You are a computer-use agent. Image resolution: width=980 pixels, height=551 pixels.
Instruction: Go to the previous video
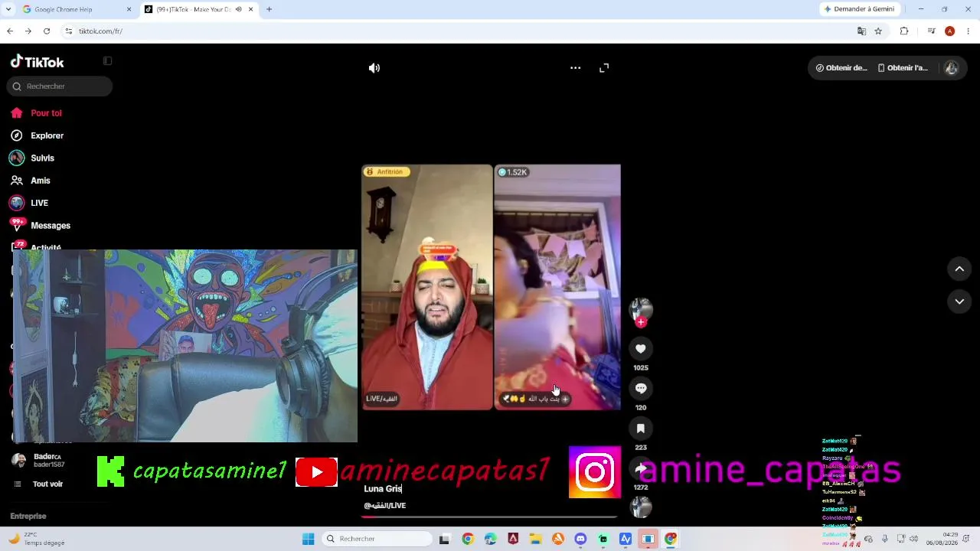(x=959, y=269)
